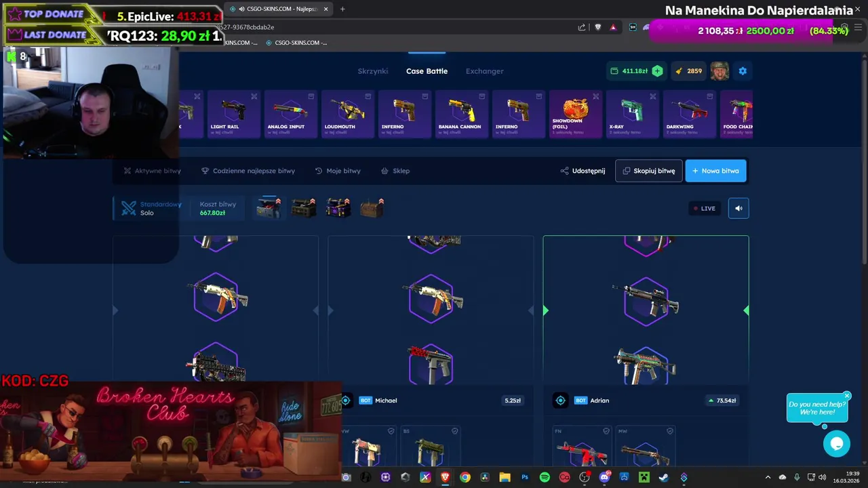This screenshot has height=488, width=868.
Task: Click Michael's BS green weapon item
Action: (431, 446)
